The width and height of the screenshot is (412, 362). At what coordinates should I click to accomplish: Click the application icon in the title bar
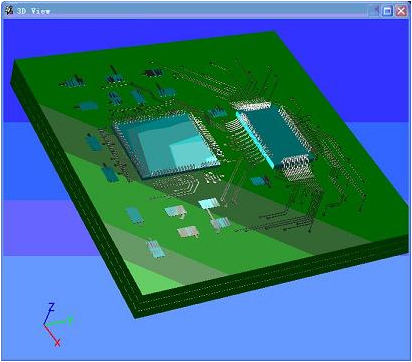10,10
